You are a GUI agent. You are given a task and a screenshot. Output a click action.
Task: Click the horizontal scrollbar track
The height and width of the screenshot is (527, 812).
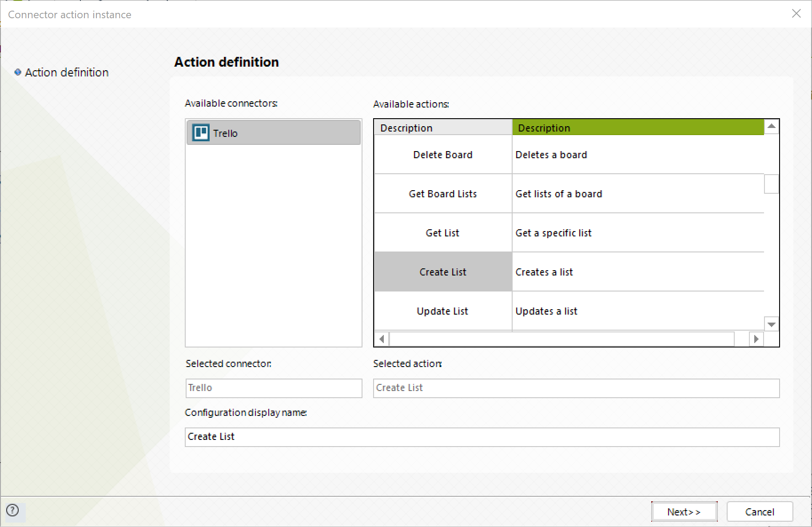point(561,339)
